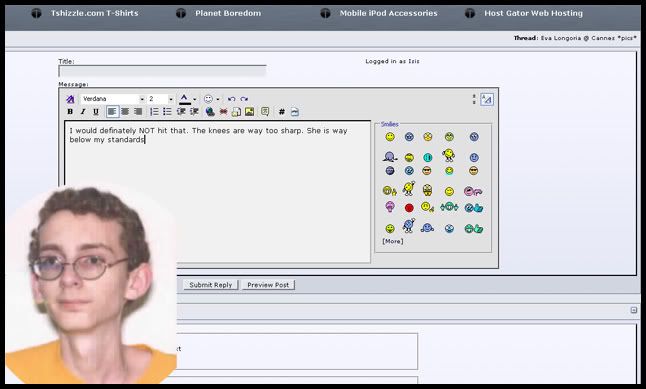Insert the plain yellow smiley, first in Smilies
The image size is (646, 389).
coord(390,137)
